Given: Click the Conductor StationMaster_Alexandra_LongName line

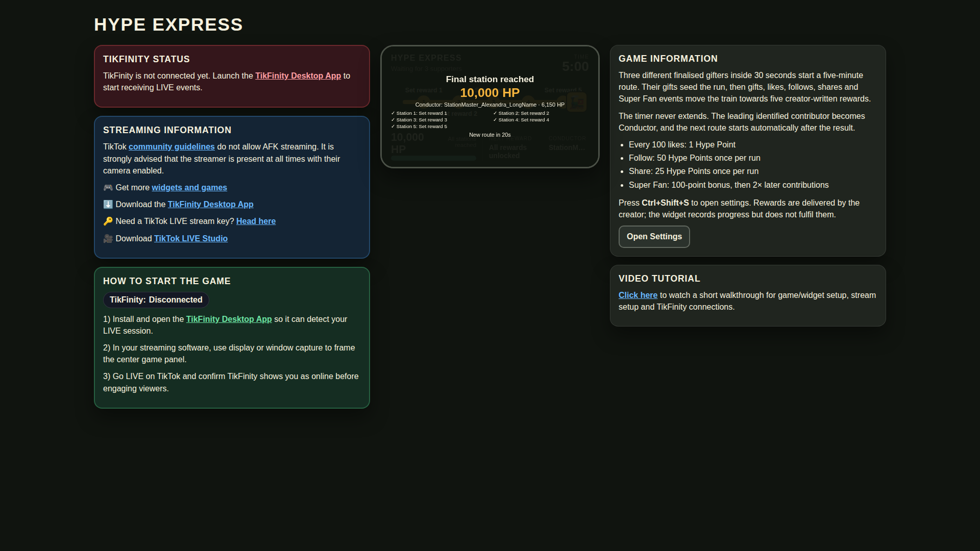Looking at the screenshot, I should click(x=489, y=105).
